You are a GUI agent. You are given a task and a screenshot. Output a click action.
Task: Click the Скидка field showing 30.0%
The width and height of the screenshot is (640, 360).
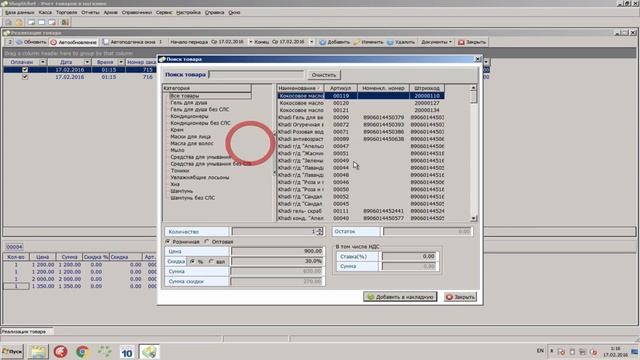pos(278,261)
